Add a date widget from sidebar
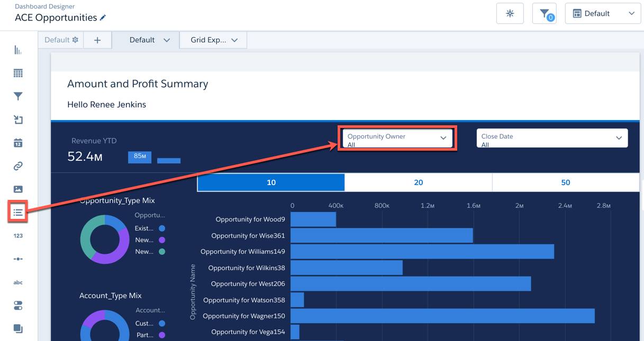This screenshot has height=341, width=644. 18,143
